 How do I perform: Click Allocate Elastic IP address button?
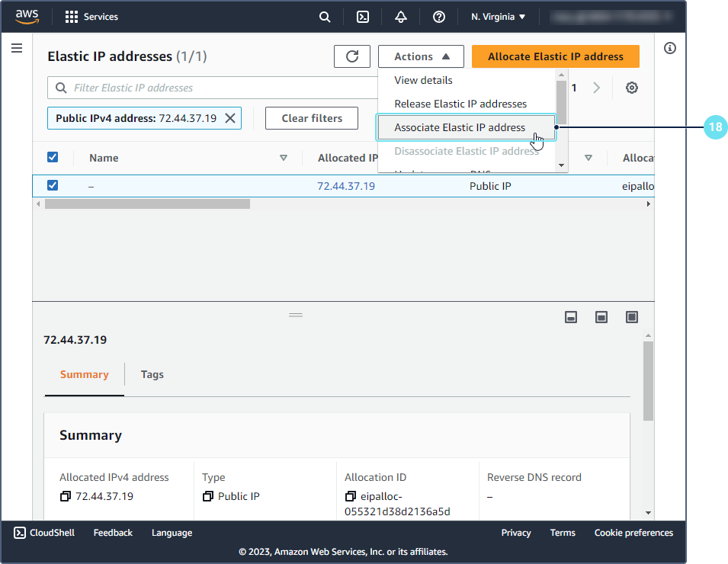pos(555,56)
